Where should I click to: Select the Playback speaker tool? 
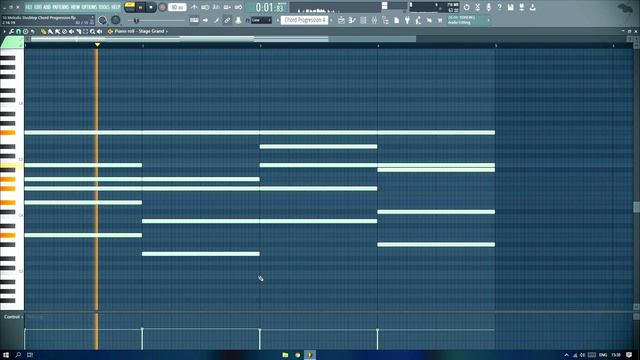[x=100, y=31]
